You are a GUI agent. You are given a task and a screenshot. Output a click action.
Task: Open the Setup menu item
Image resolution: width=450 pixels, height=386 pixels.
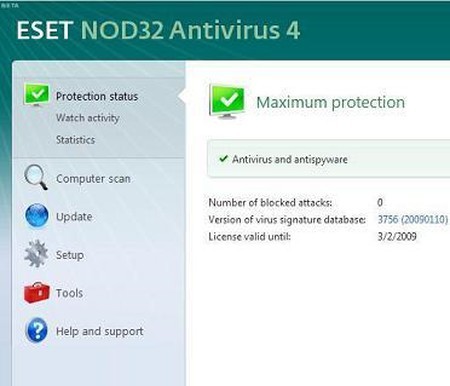point(70,255)
